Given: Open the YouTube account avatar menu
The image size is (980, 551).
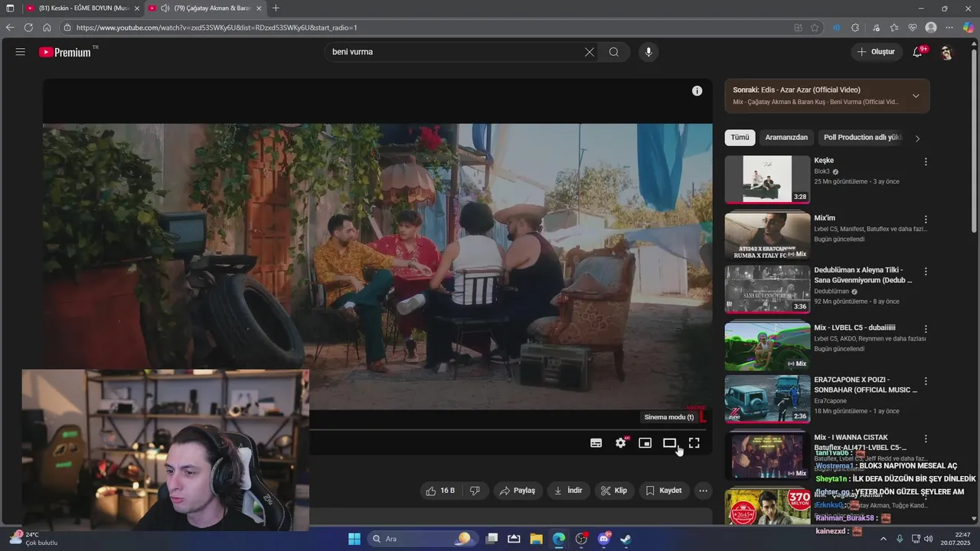Looking at the screenshot, I should click(x=946, y=52).
